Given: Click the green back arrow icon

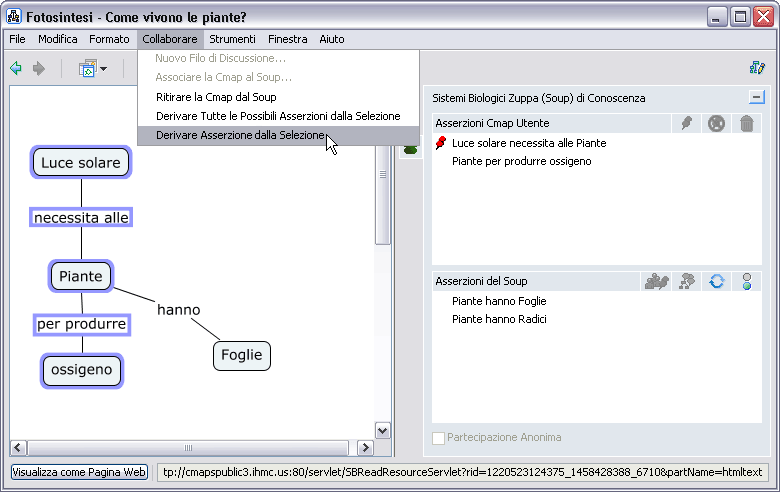Looking at the screenshot, I should tap(16, 69).
